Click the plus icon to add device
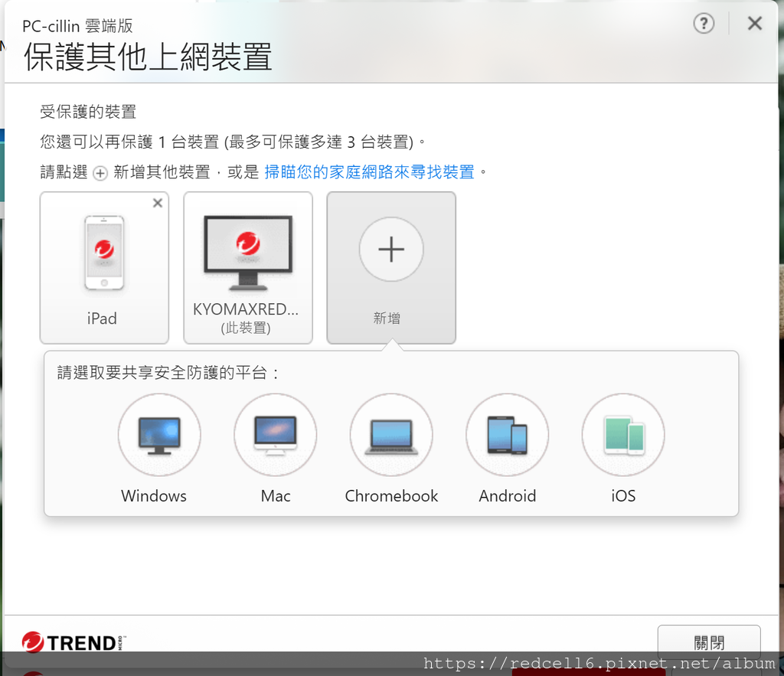Image resolution: width=784 pixels, height=676 pixels. point(391,249)
